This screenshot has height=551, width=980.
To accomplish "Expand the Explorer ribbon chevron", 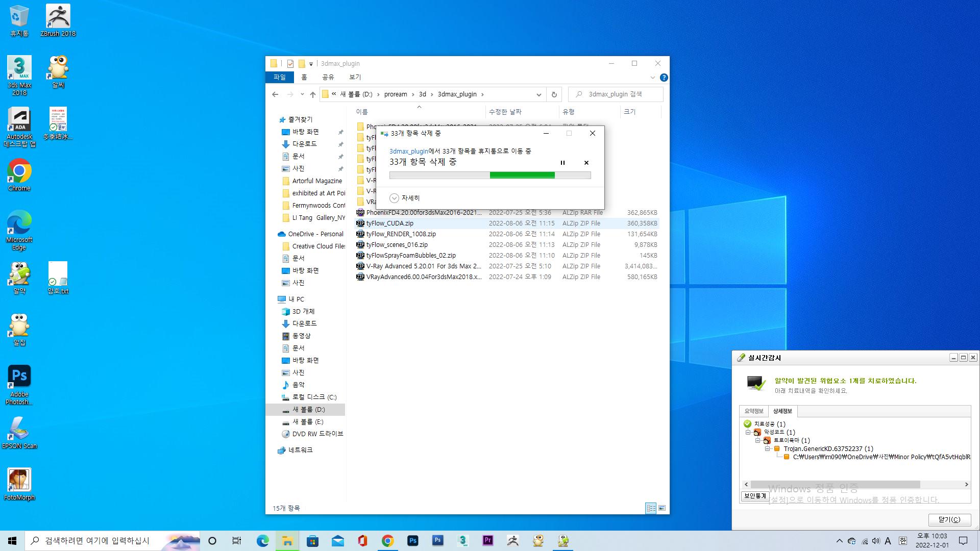I will coord(652,78).
